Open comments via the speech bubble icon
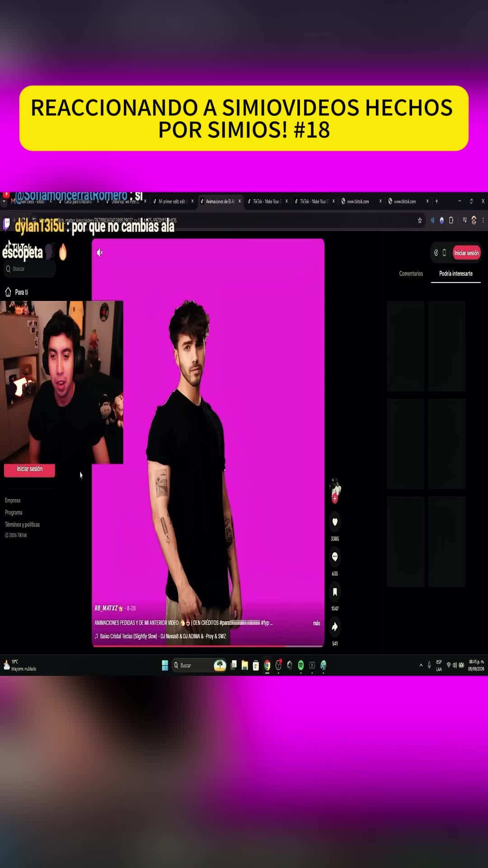The image size is (488, 868). point(335,557)
